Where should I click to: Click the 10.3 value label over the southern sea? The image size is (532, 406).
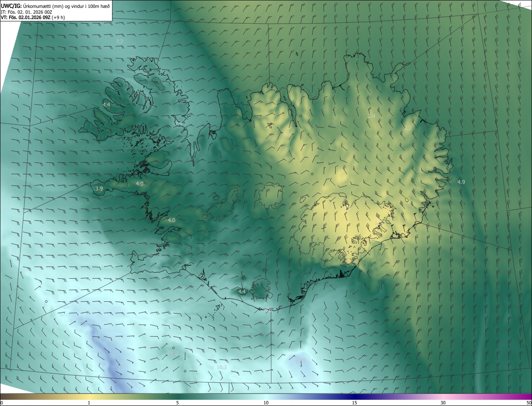222,367
